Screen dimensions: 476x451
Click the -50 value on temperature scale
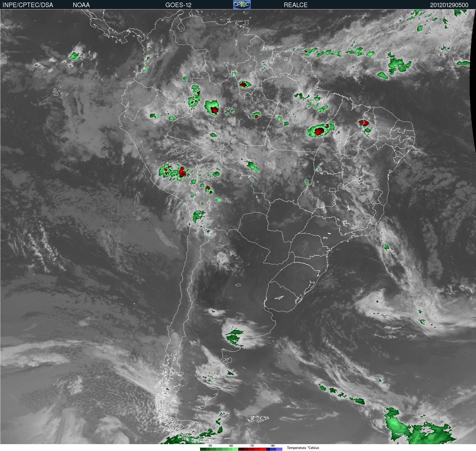pos(210,446)
